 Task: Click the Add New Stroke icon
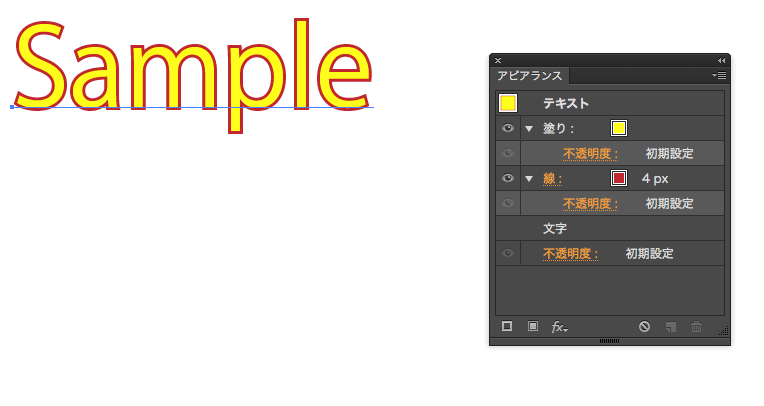(507, 326)
